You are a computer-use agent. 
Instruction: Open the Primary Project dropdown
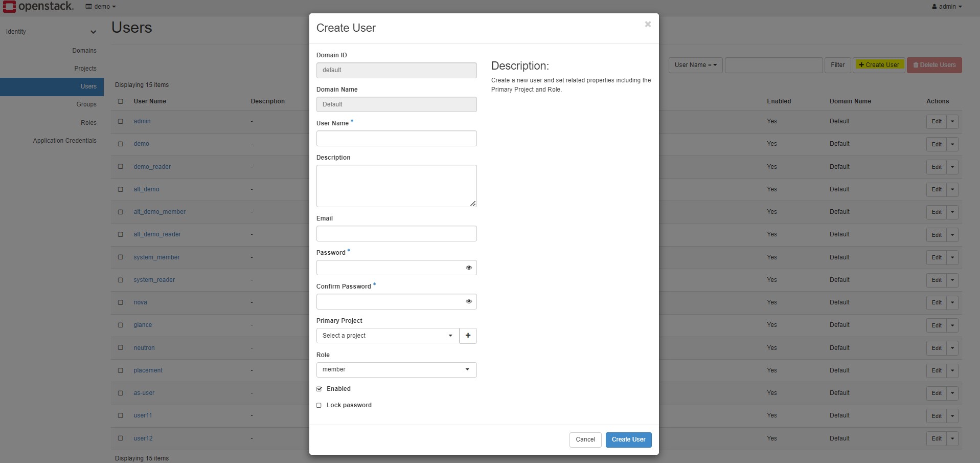coord(388,336)
